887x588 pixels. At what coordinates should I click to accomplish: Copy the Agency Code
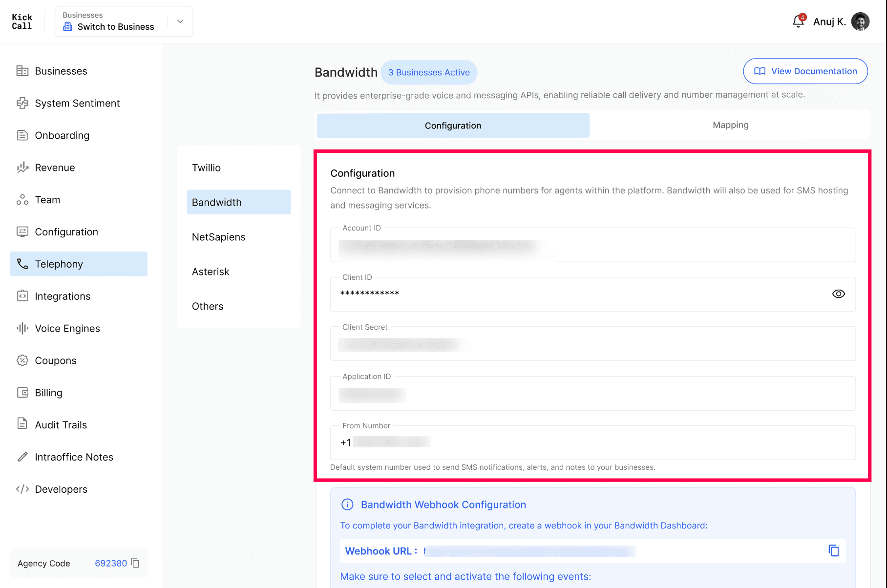136,563
